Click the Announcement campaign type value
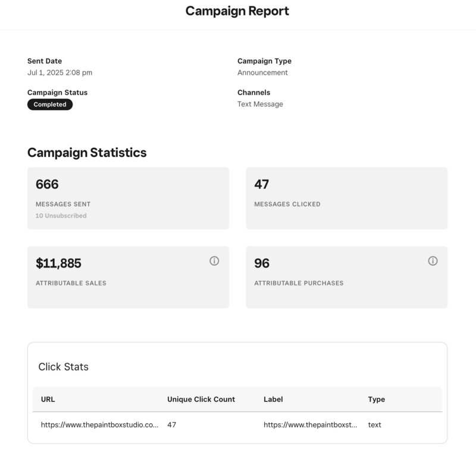 [x=262, y=73]
